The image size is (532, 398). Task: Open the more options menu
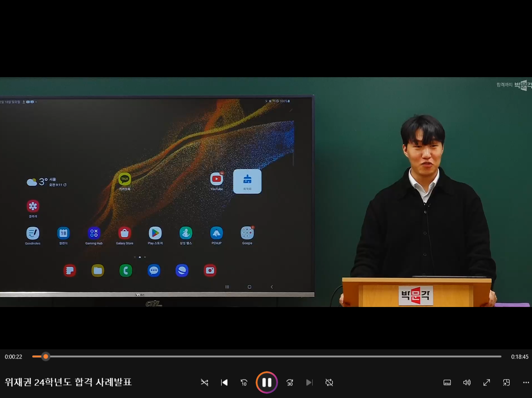526,382
